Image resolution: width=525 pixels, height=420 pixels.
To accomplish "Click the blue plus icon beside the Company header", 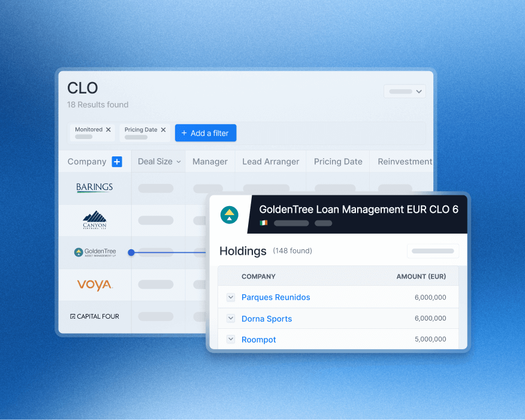I will point(117,161).
